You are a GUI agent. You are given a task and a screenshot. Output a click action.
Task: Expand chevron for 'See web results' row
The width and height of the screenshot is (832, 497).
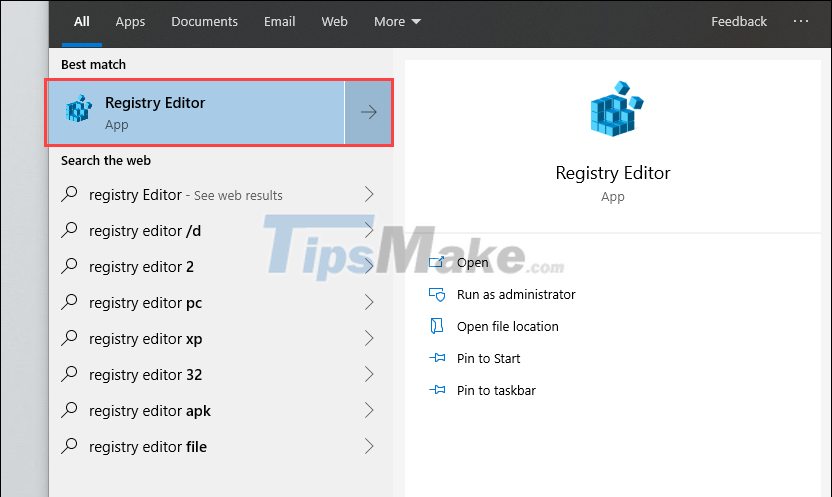pyautogui.click(x=369, y=195)
